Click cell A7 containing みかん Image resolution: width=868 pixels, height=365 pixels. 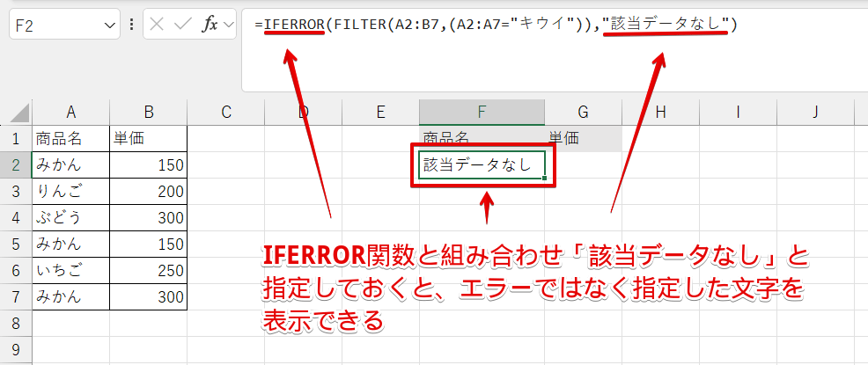(70, 297)
